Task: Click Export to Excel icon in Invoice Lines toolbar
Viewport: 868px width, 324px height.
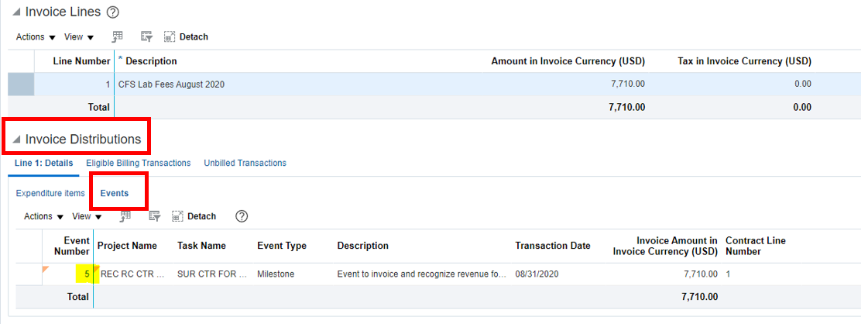Action: click(x=118, y=36)
